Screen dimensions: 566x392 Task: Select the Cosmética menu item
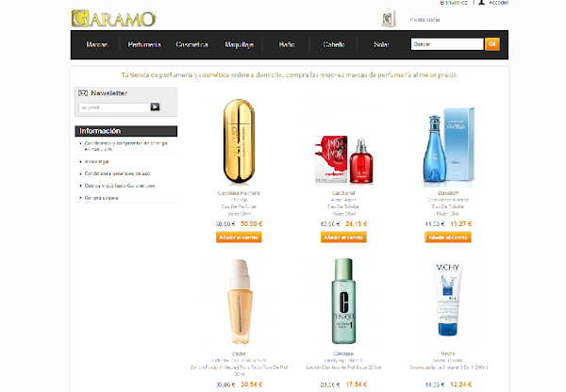click(191, 44)
